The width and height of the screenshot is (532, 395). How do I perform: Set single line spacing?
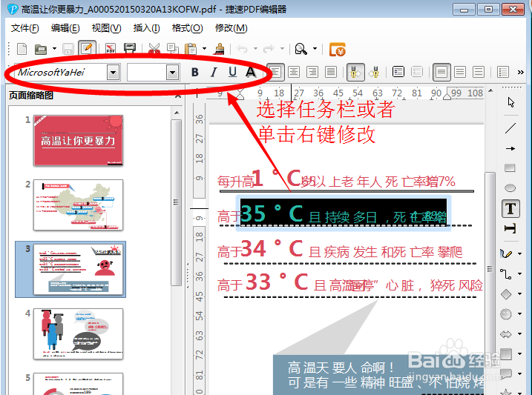click(x=441, y=72)
